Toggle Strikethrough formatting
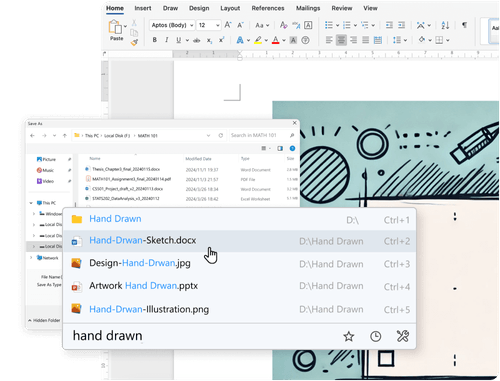 click(197, 40)
